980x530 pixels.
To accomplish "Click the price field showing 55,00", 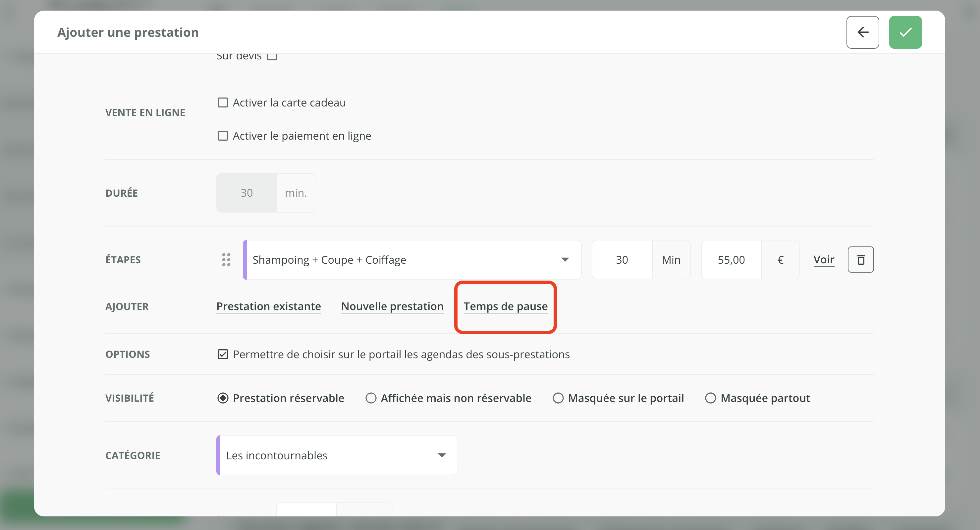I will coord(731,260).
